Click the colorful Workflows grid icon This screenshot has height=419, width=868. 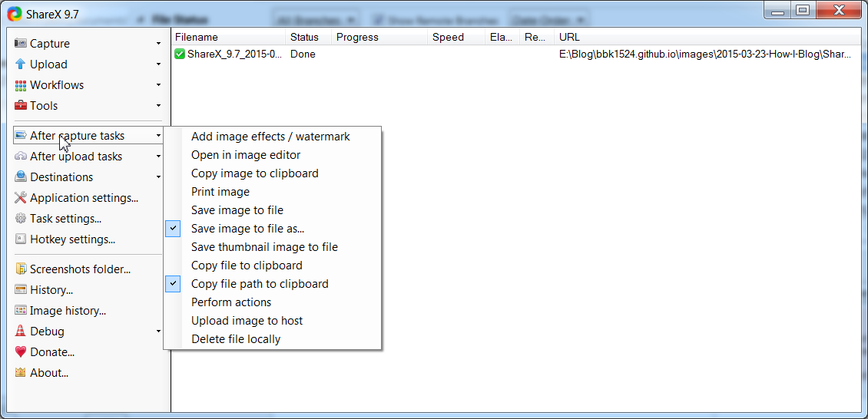click(21, 85)
